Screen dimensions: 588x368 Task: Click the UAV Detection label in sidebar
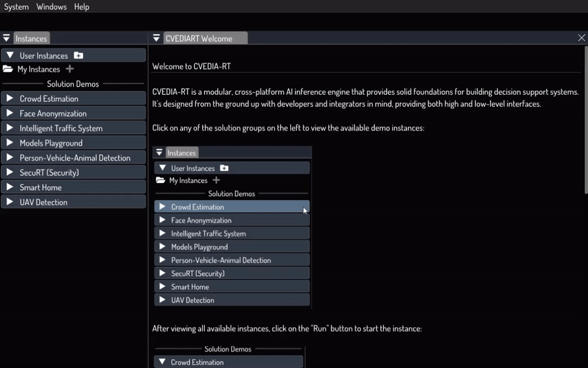[44, 202]
